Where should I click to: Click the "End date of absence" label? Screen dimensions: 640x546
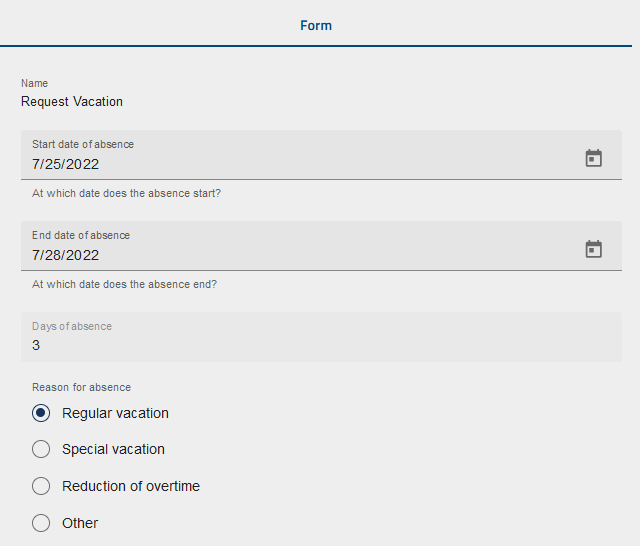[x=81, y=235]
